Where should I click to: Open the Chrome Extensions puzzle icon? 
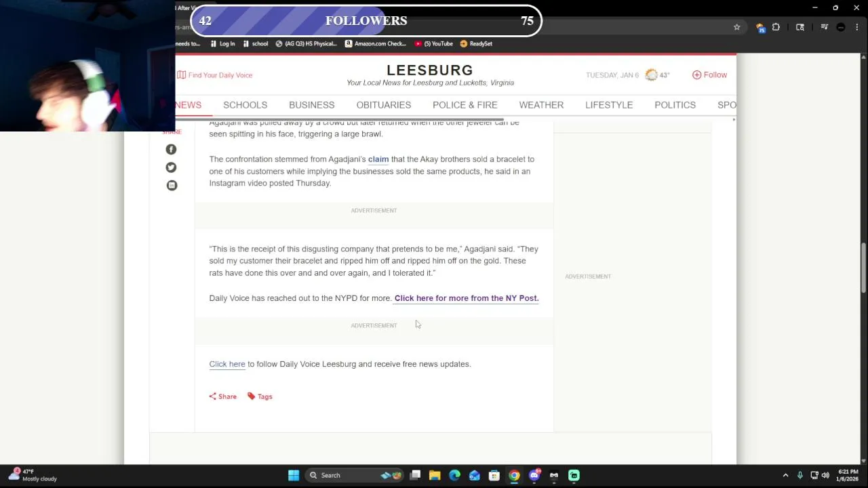click(x=776, y=27)
